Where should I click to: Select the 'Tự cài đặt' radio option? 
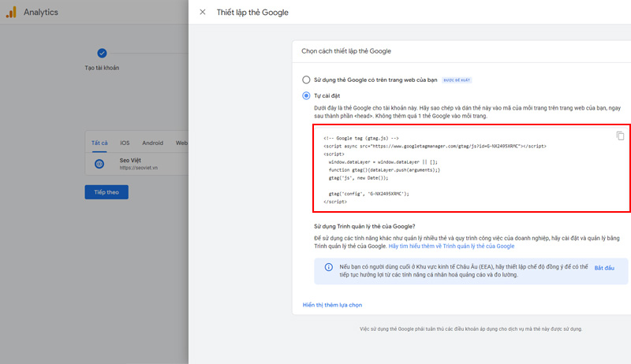pyautogui.click(x=307, y=95)
